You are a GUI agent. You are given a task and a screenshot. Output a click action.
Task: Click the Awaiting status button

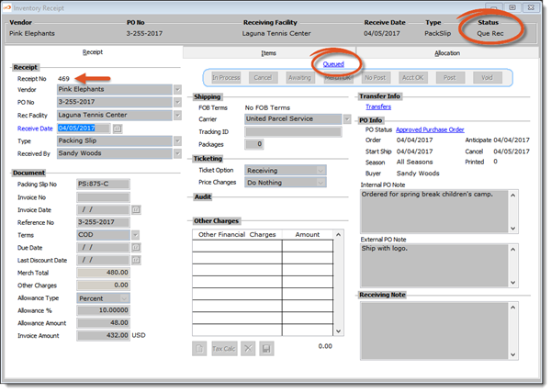299,78
